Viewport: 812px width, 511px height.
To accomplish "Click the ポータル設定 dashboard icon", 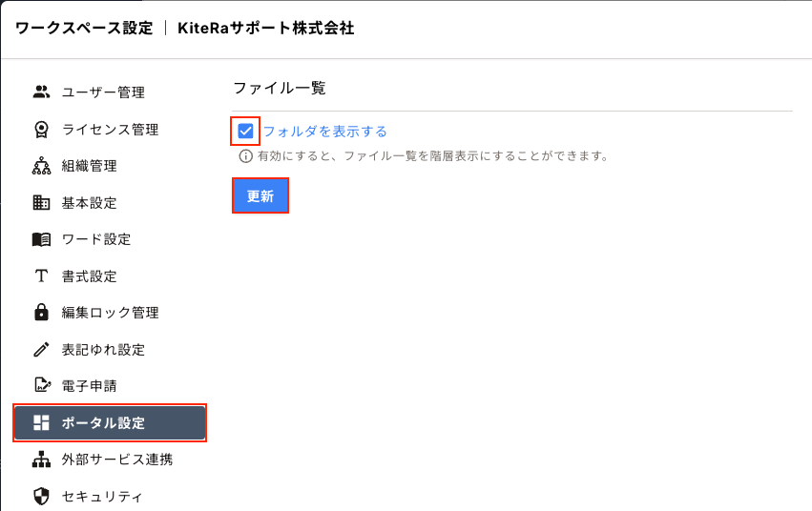I will coord(41,423).
